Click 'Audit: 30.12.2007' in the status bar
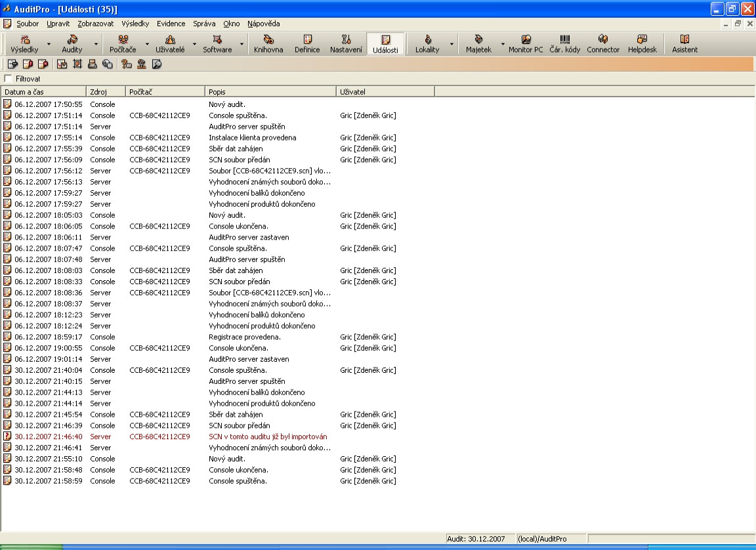 pos(476,539)
